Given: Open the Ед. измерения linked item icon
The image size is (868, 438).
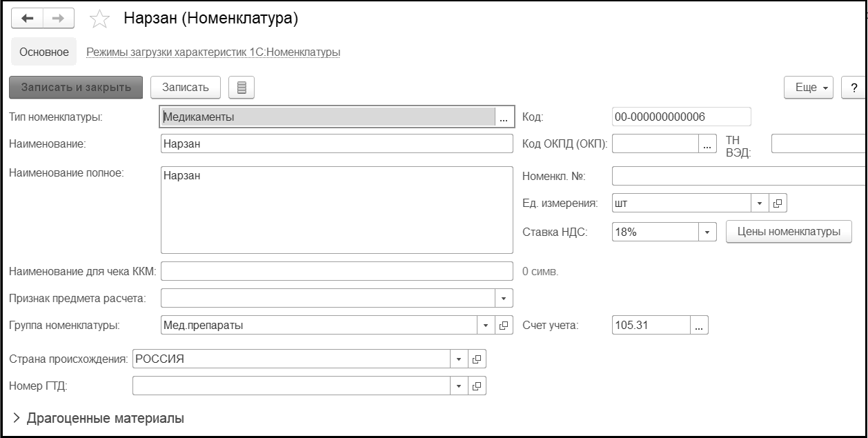Looking at the screenshot, I should pyautogui.click(x=778, y=203).
